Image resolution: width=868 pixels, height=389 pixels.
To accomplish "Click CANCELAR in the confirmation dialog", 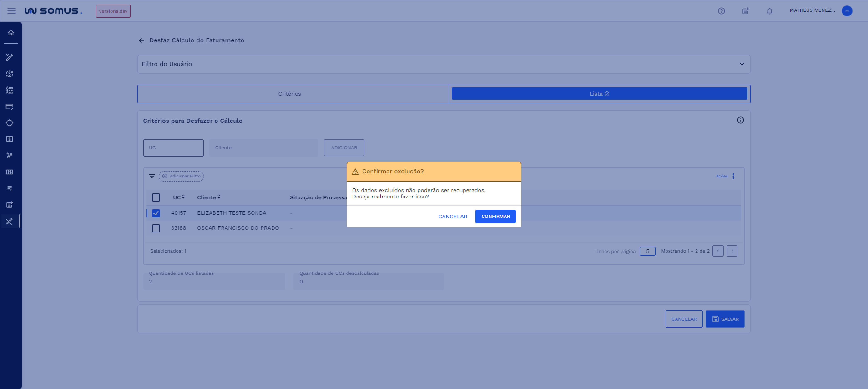I will click(x=452, y=216).
